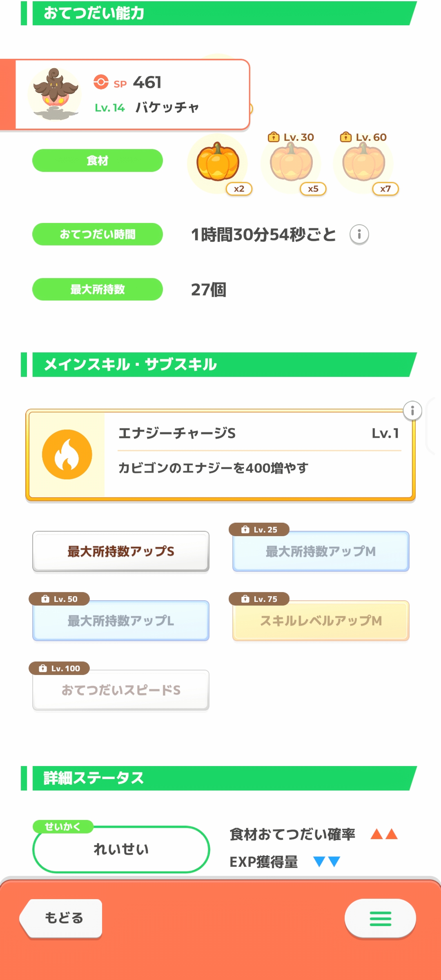Screen dimensions: 441x980
Task: Open the green hamburger menu
Action: (380, 918)
